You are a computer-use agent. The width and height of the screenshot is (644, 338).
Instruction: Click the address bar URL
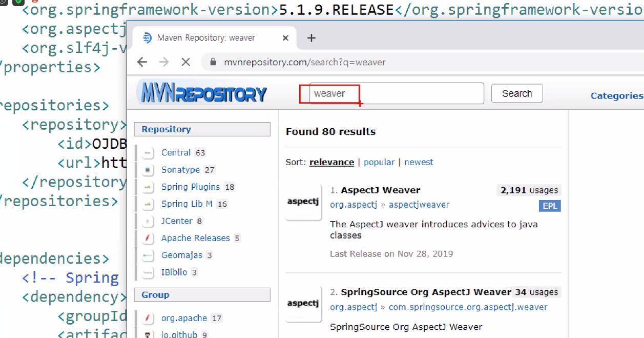pyautogui.click(x=305, y=62)
